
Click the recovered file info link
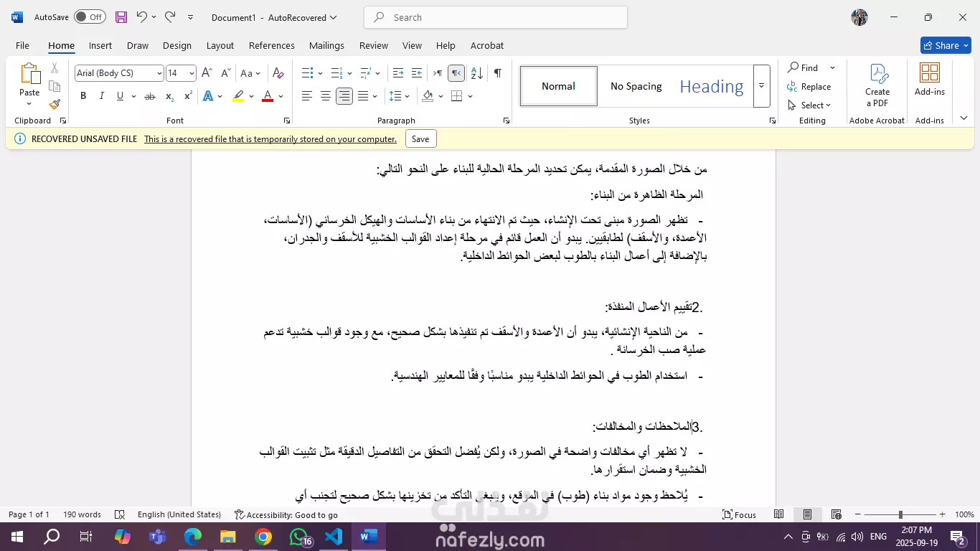270,139
